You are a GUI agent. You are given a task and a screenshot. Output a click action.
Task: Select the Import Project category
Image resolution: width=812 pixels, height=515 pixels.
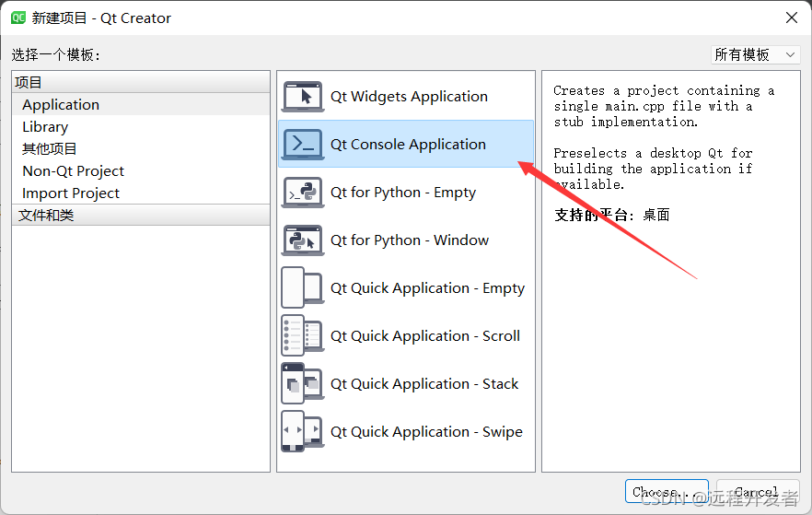[x=141, y=193]
